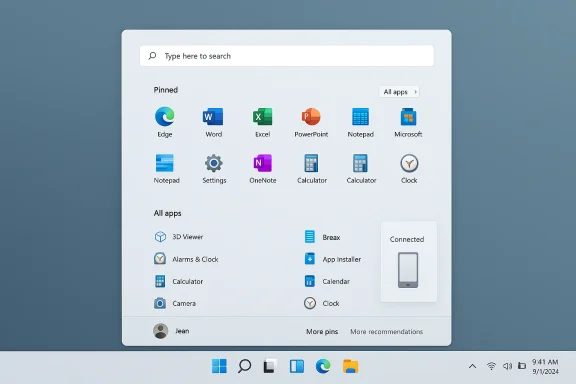Screen dimensions: 576x384
Task: Open the Notepad icon beside Settings
Action: (x=166, y=169)
